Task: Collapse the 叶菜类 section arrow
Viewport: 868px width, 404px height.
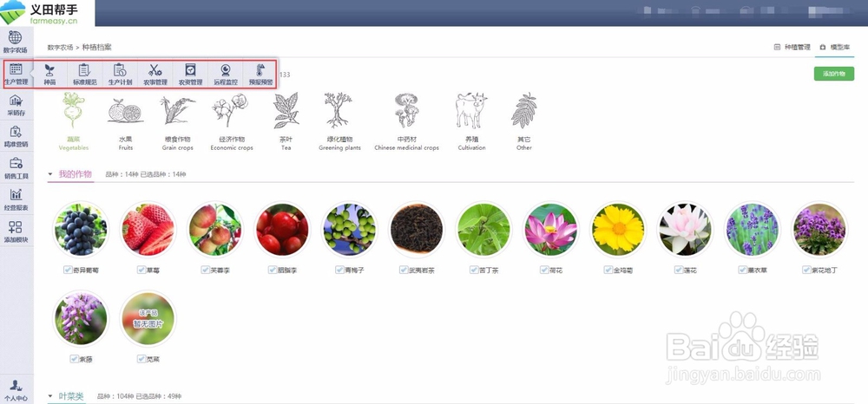Action: tap(50, 396)
